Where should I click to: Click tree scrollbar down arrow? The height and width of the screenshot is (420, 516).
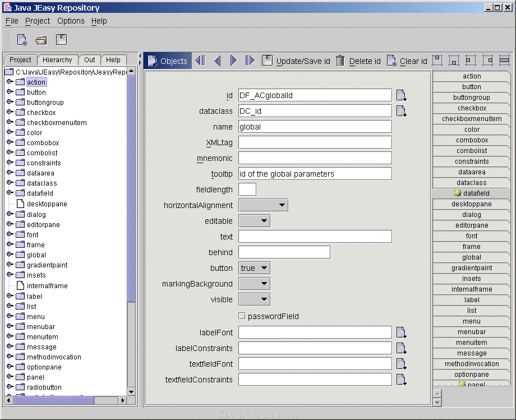[x=131, y=391]
